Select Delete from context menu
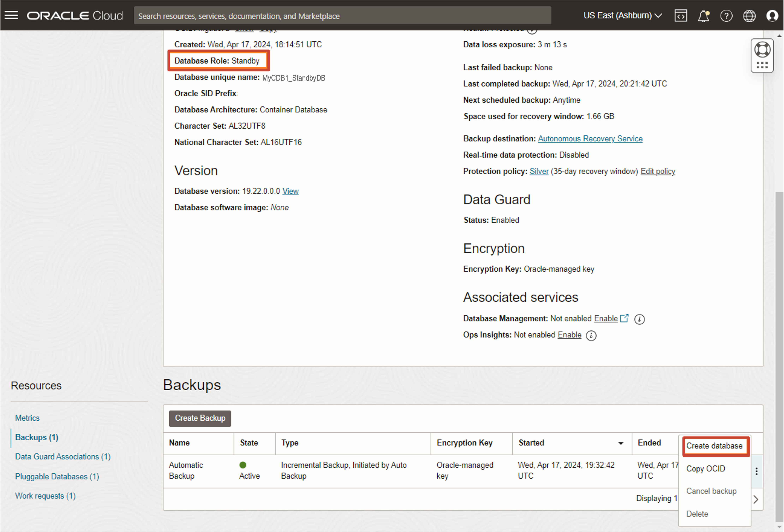 [x=697, y=514]
